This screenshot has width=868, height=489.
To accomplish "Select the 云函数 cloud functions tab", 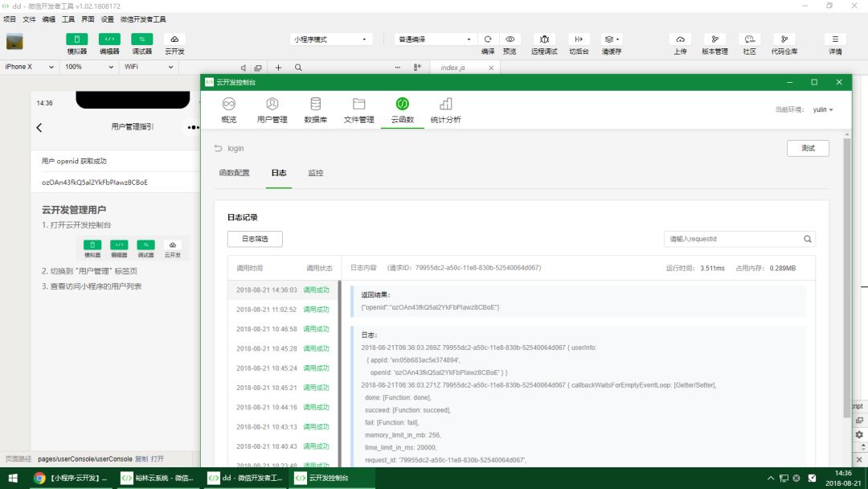I will (x=403, y=110).
